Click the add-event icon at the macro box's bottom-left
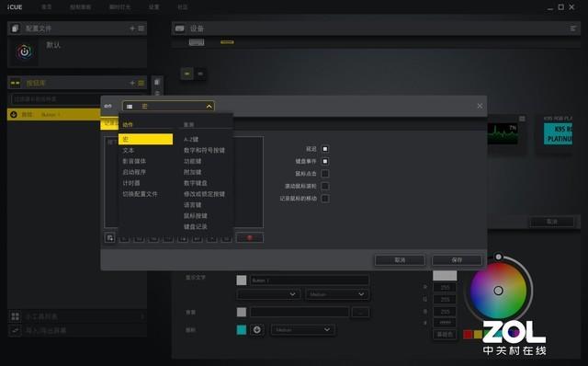Screen dimensions: 588x366 click(x=110, y=237)
